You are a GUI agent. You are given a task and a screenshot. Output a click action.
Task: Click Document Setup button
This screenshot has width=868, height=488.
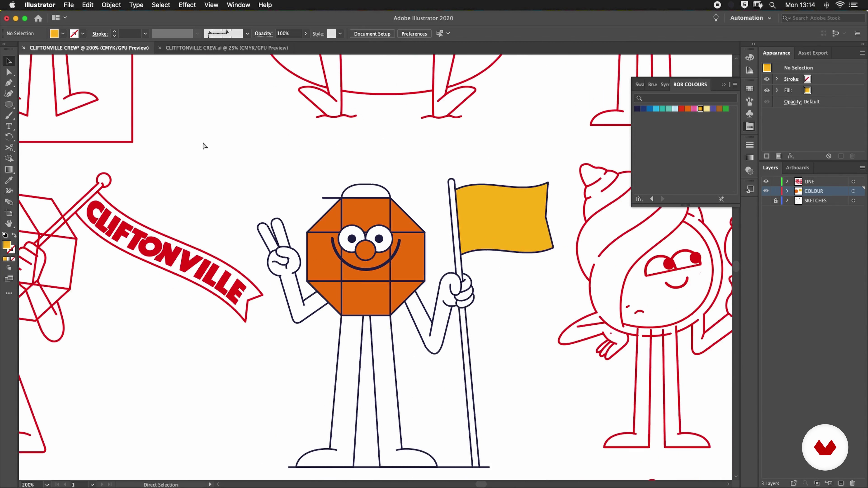(372, 34)
